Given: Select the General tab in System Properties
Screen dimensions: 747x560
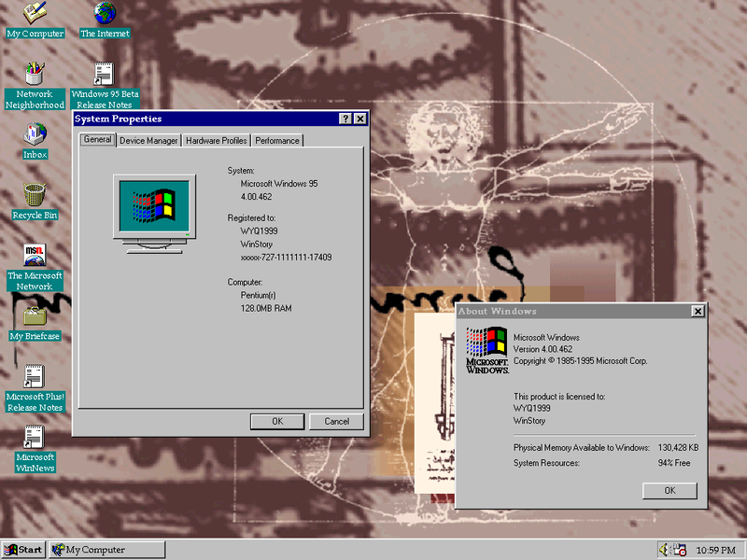Looking at the screenshot, I should click(x=96, y=140).
